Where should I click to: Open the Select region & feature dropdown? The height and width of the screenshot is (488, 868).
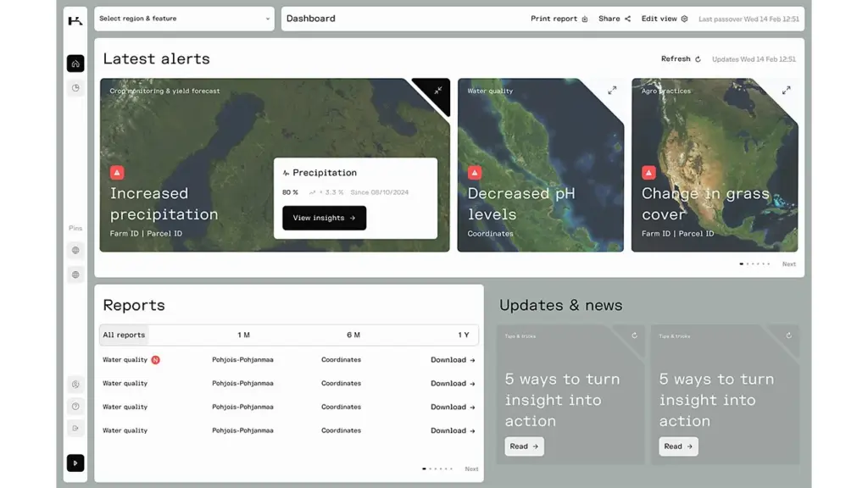tap(184, 19)
